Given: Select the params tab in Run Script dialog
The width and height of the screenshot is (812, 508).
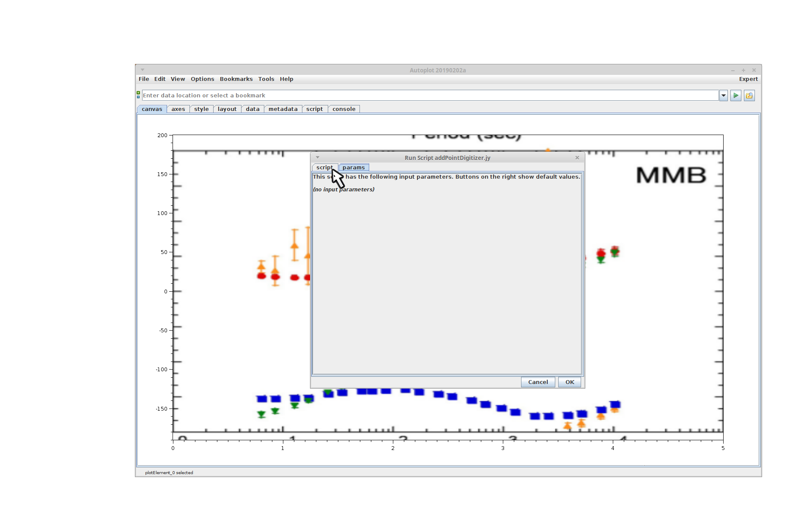Looking at the screenshot, I should tap(354, 168).
